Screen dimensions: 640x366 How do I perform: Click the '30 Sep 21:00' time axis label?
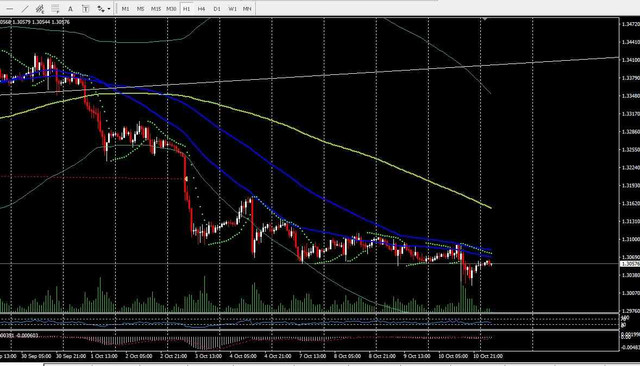pos(71,356)
